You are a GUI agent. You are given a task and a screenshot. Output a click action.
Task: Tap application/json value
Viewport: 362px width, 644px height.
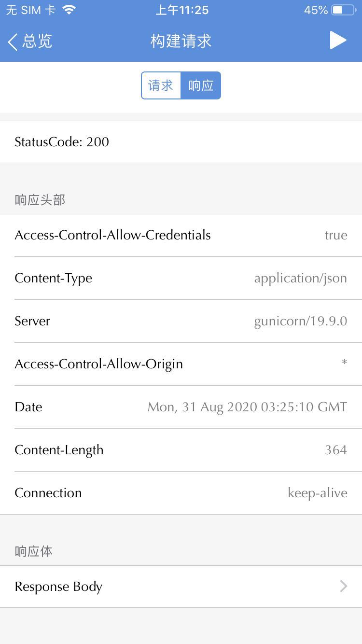pos(300,278)
